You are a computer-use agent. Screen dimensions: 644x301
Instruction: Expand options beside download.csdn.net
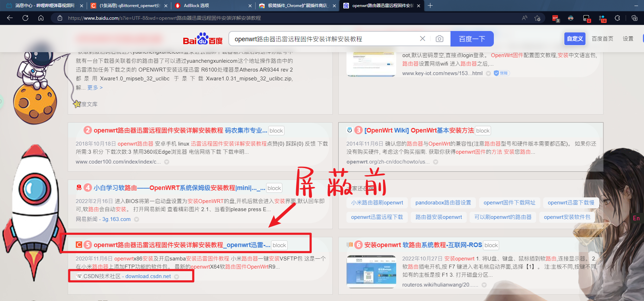coord(177,277)
